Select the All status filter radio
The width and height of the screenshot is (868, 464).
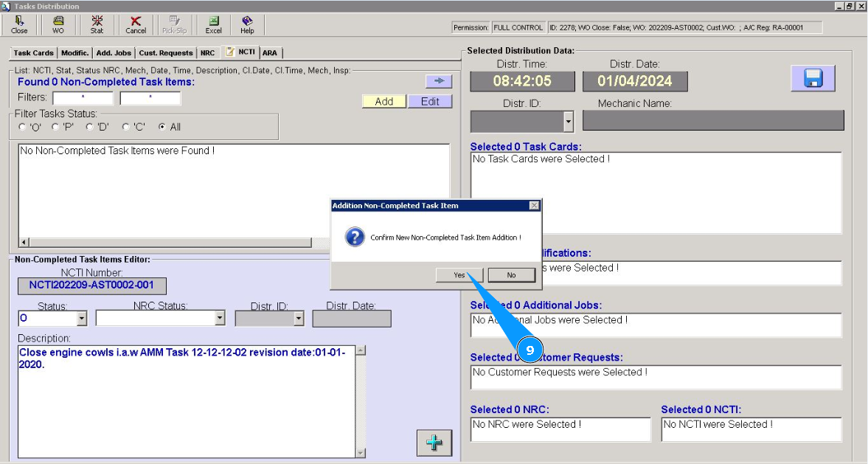tap(162, 127)
